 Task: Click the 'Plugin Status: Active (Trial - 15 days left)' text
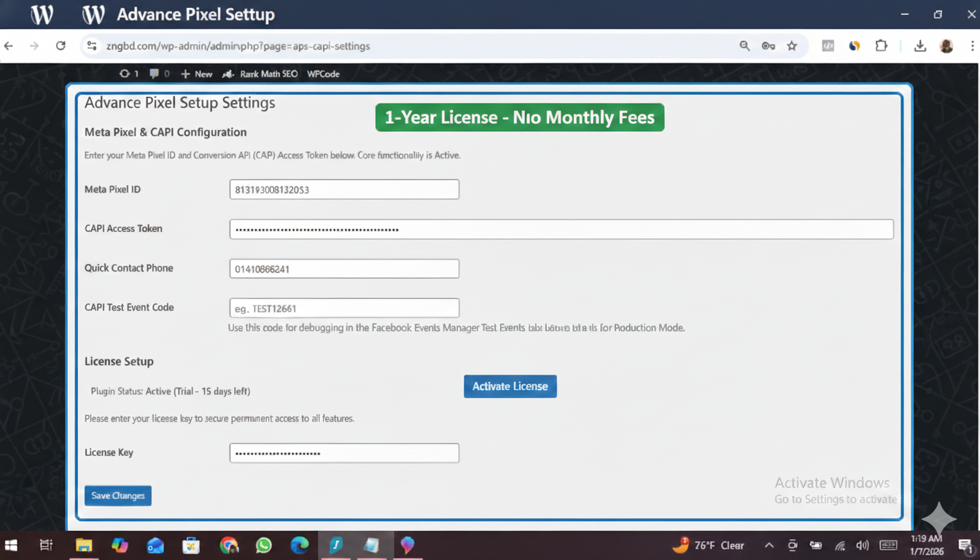click(x=171, y=392)
